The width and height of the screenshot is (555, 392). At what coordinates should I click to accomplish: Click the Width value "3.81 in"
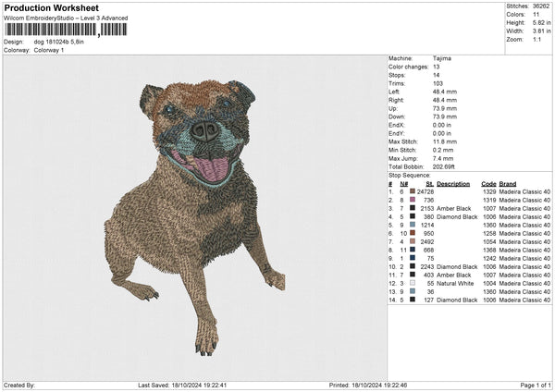541,31
